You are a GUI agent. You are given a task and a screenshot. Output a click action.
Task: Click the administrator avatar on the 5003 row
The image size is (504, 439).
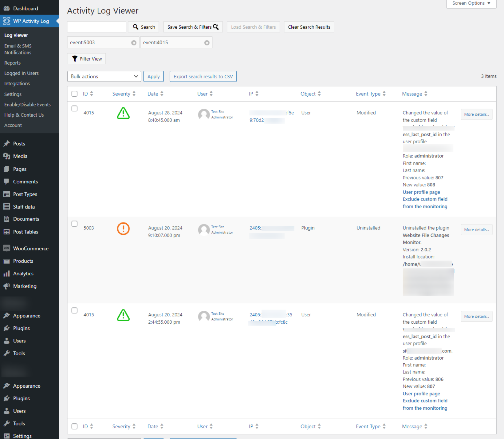(203, 230)
